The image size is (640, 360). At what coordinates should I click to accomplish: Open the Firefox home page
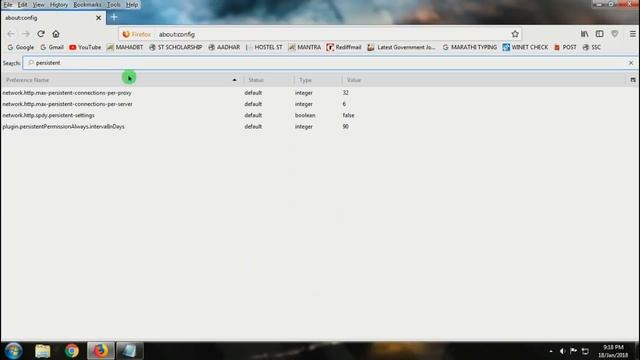(x=56, y=34)
